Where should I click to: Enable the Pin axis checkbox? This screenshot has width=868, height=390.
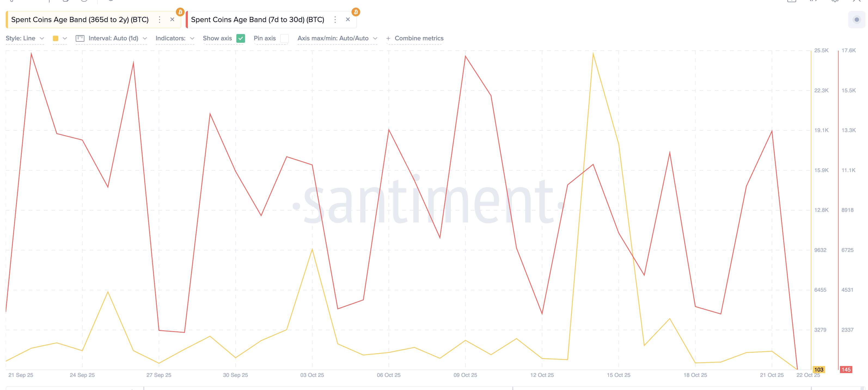pyautogui.click(x=285, y=38)
